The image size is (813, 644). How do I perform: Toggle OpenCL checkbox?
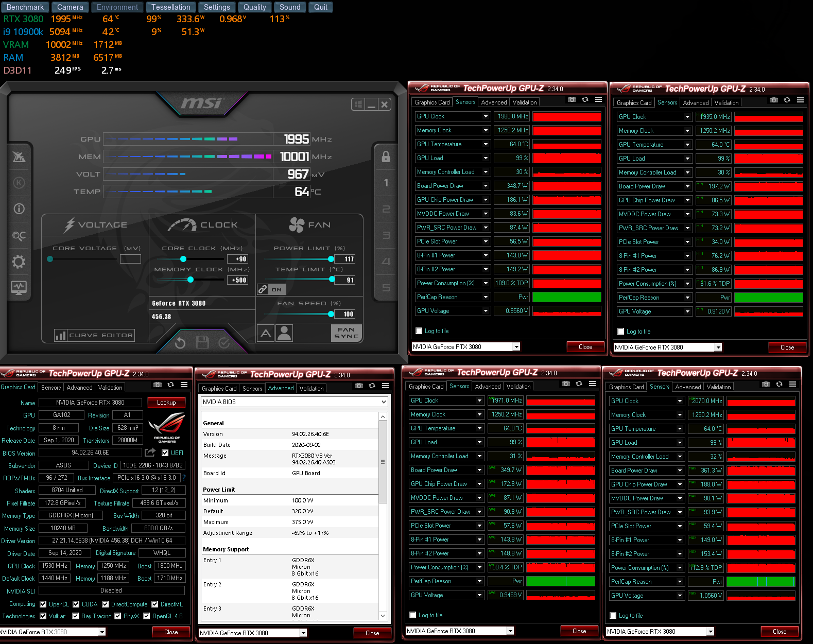(x=43, y=604)
